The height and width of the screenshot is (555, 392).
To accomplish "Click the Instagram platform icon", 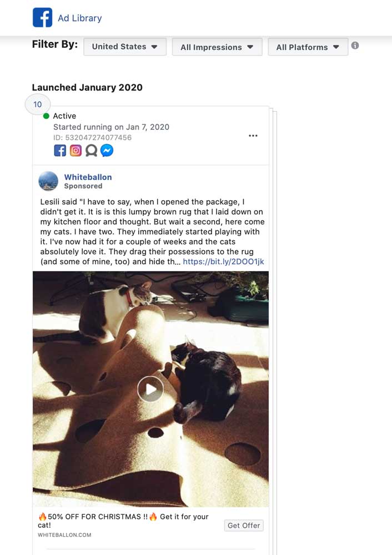I will coord(76,150).
